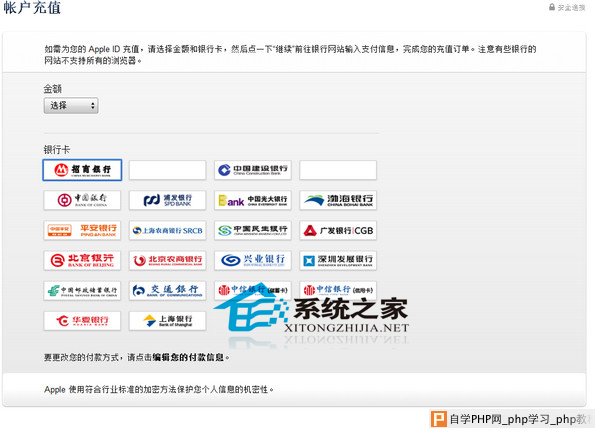Pick the Bank of Beijing card
This screenshot has width=600, height=433.
(x=82, y=260)
